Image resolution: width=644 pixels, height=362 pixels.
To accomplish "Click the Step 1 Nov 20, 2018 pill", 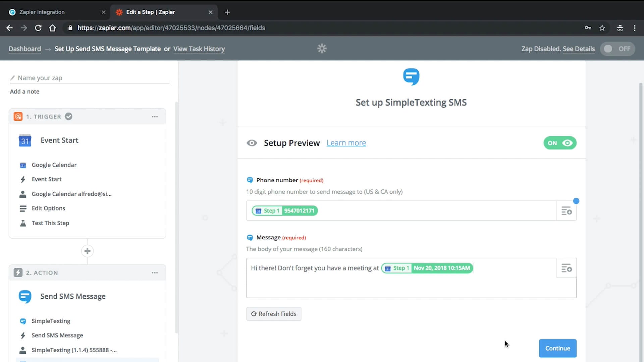I will click(427, 268).
